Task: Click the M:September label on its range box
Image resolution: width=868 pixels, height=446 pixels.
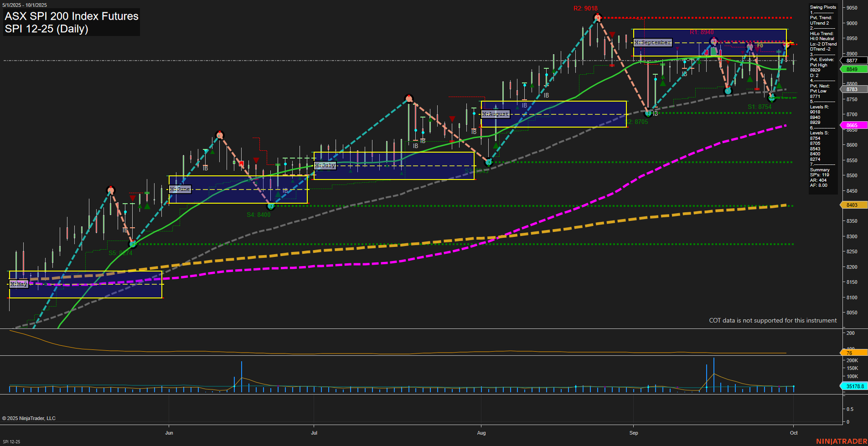Action: click(652, 42)
